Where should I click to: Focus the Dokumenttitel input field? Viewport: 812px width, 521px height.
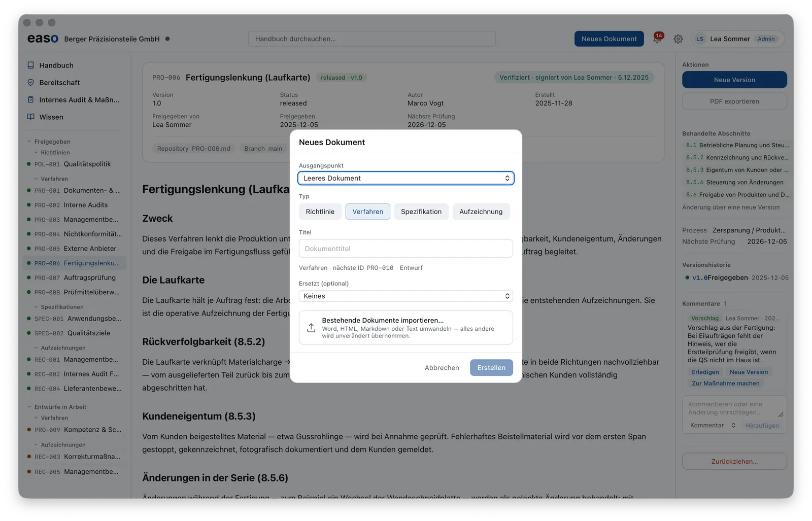406,249
